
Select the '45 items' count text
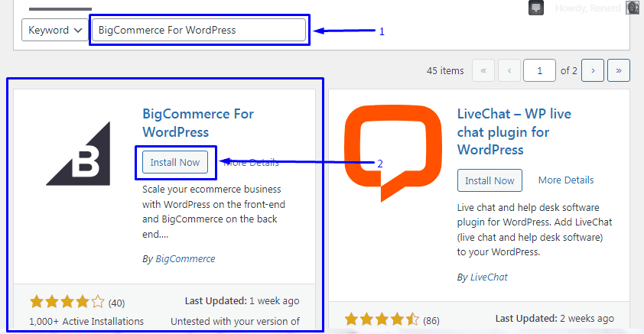pos(445,70)
